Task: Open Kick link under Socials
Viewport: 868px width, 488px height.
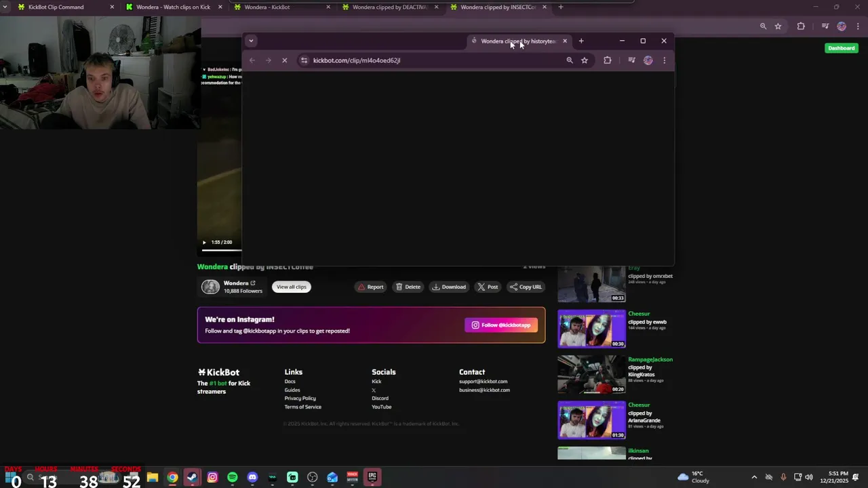Action: 376,382
